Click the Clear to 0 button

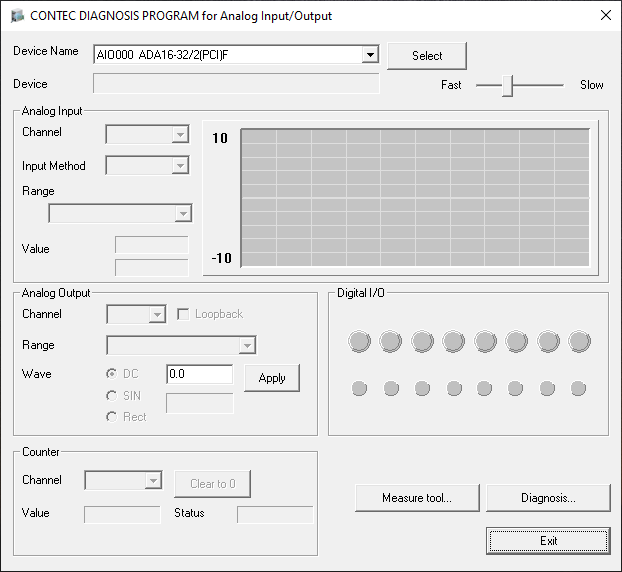[x=213, y=484]
